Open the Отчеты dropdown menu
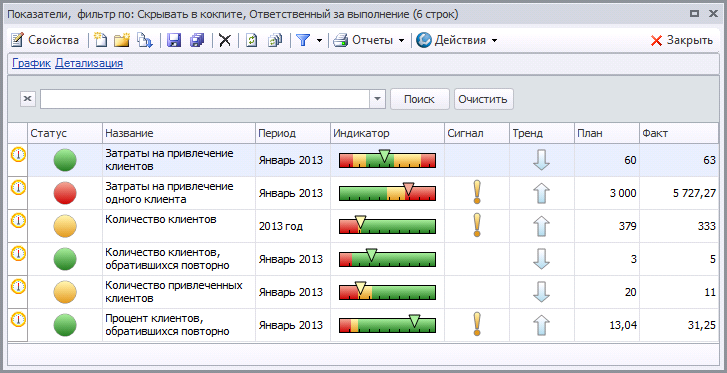 (x=369, y=40)
